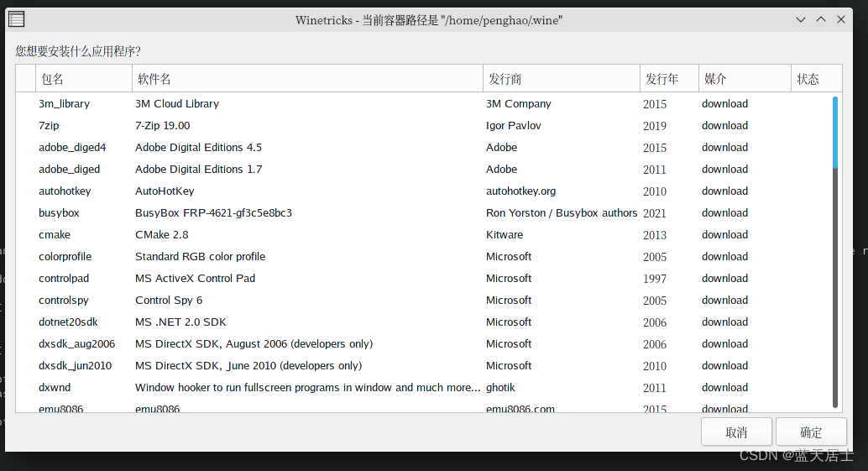Select the 7zip package
Viewport: 868px width, 471px height.
[x=49, y=126]
